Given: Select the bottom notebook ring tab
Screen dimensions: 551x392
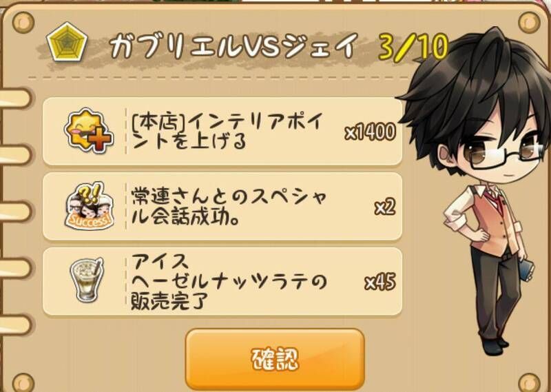Looking at the screenshot, I should coord(14,324).
